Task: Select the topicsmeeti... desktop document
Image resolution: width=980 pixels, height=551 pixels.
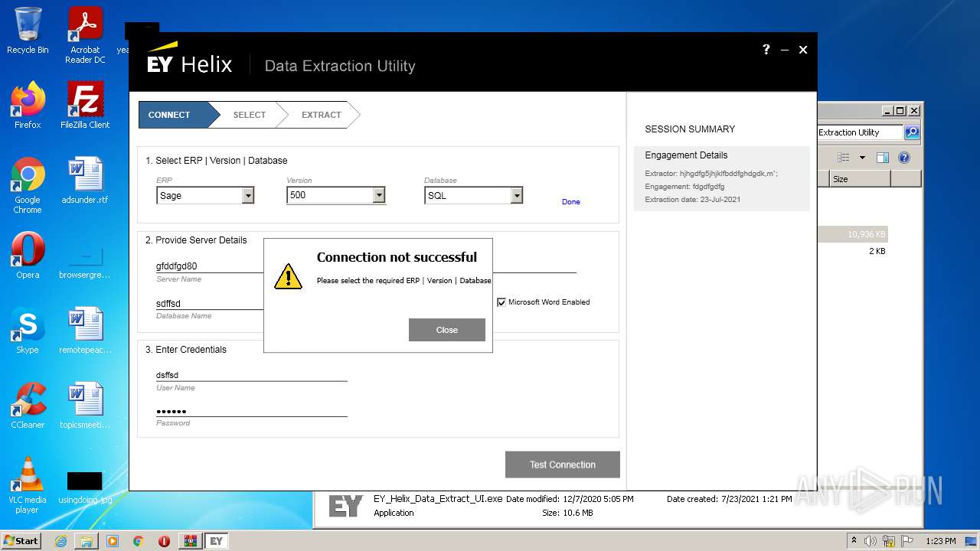Action: 85,406
